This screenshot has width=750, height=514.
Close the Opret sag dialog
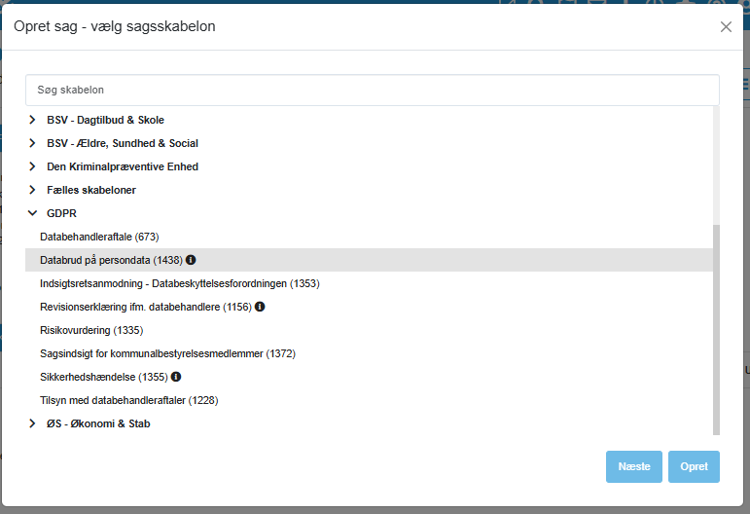726,27
